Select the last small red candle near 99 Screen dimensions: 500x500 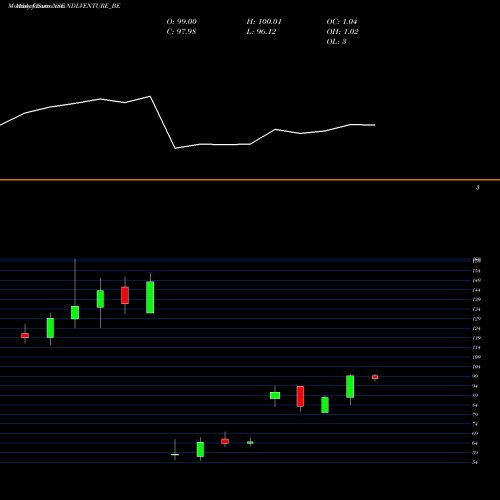[x=375, y=377]
